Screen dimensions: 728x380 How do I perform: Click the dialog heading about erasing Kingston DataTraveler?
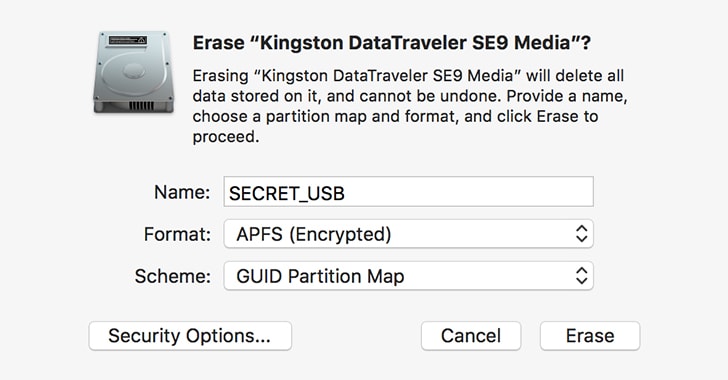coord(392,43)
